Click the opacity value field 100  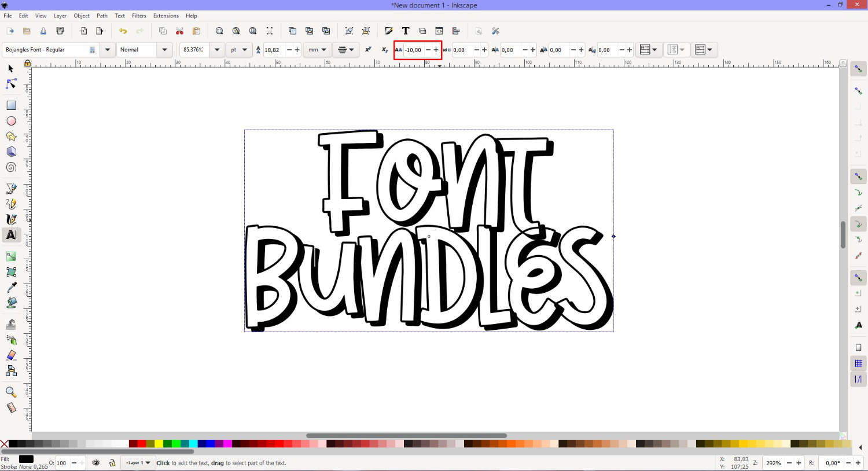click(x=62, y=463)
